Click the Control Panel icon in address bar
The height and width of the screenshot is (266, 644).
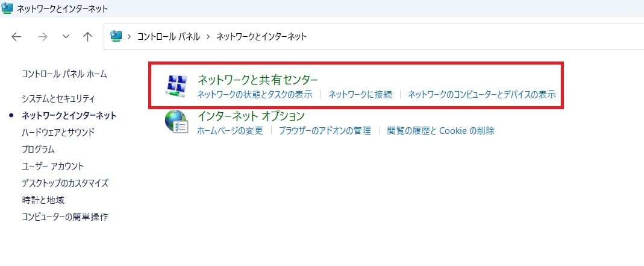pos(117,36)
